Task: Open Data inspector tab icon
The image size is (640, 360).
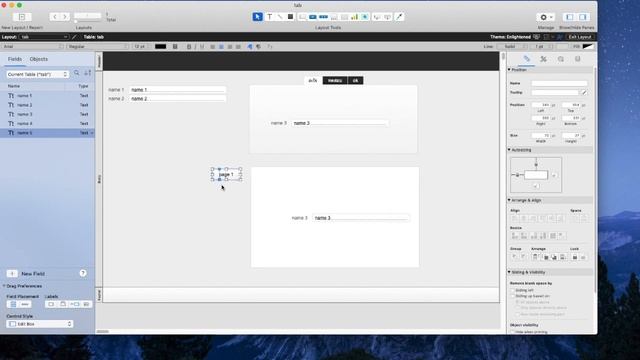Action: tap(578, 59)
